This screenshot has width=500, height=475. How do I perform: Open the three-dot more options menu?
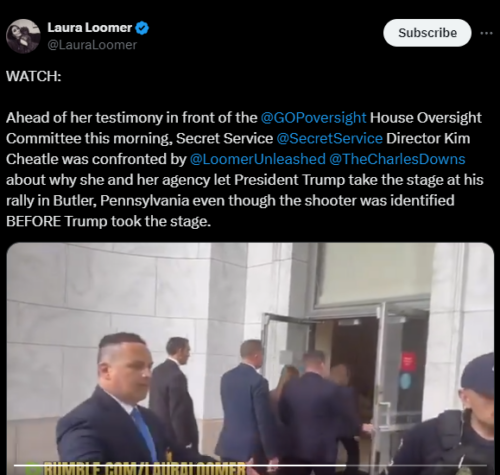coord(487,33)
